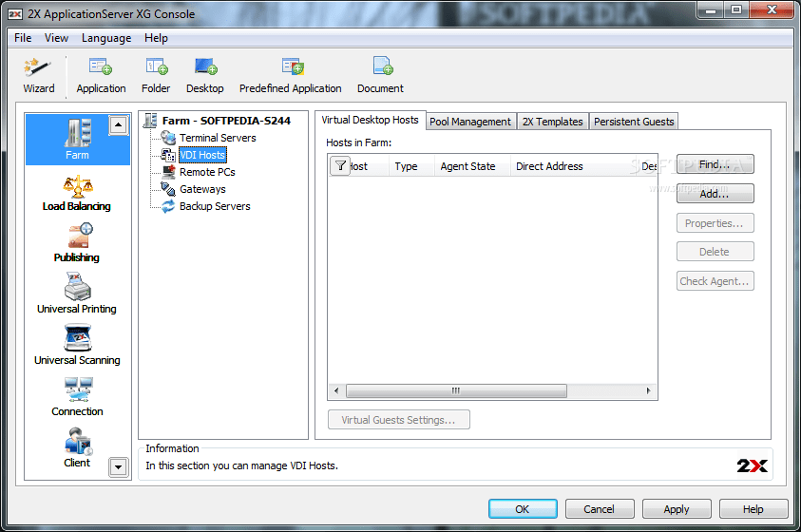Switch to Pool Management tab

pos(470,122)
